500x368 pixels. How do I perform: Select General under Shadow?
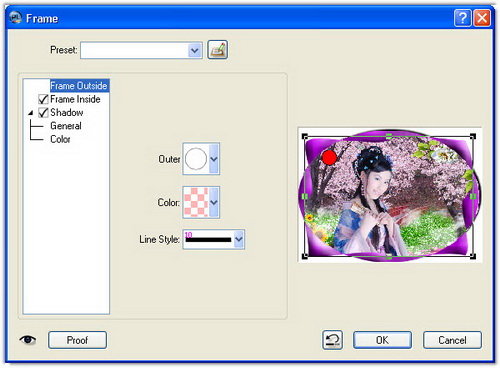66,126
